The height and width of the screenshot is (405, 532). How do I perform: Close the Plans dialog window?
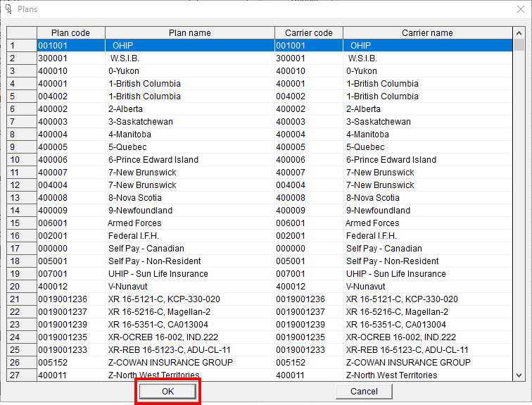521,9
